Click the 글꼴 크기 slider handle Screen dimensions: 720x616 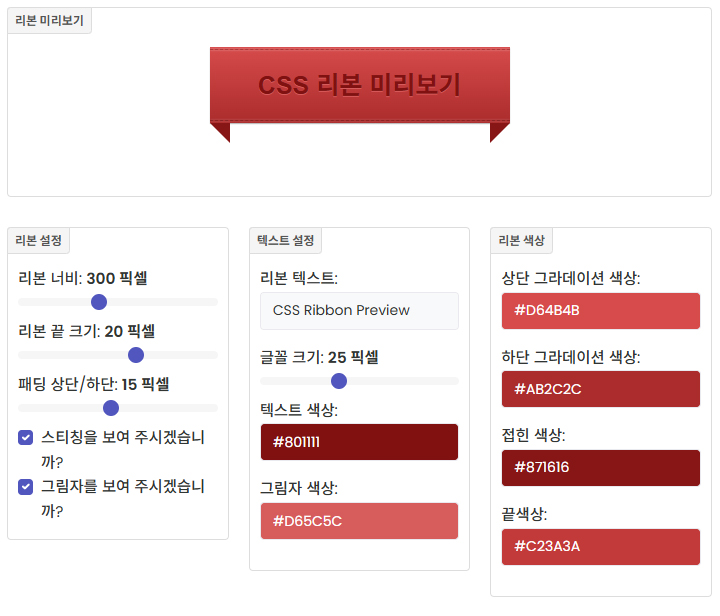[339, 381]
